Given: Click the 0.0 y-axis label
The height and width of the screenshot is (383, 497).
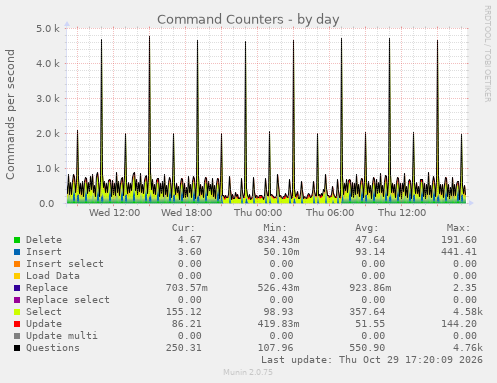Looking at the screenshot, I should coord(47,204).
